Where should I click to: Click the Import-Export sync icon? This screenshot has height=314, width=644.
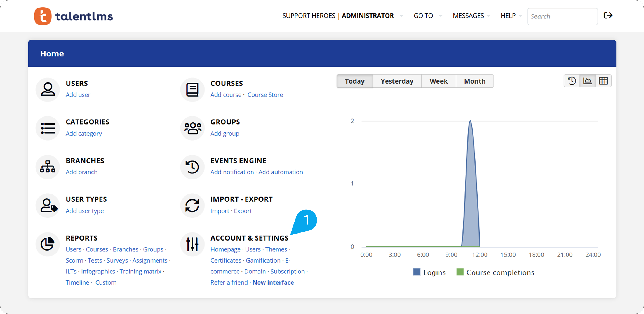pyautogui.click(x=192, y=206)
